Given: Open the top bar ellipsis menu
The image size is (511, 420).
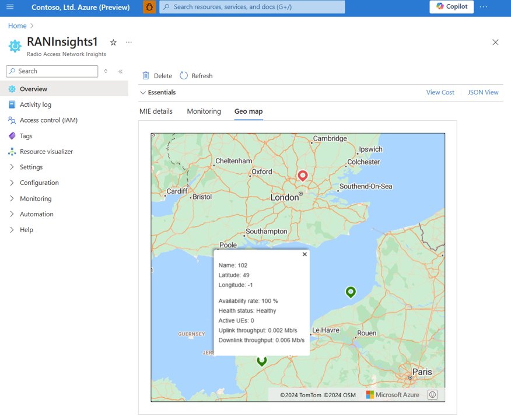Looking at the screenshot, I should coord(484,7).
